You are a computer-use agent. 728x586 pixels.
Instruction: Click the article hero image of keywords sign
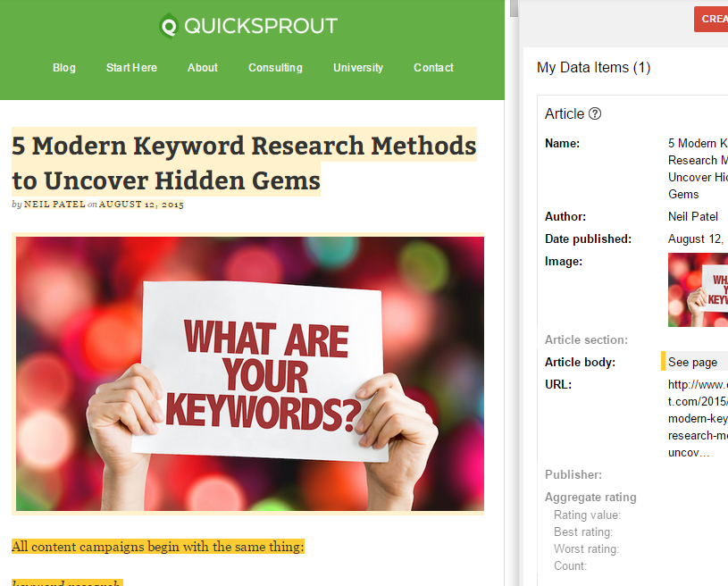250,373
